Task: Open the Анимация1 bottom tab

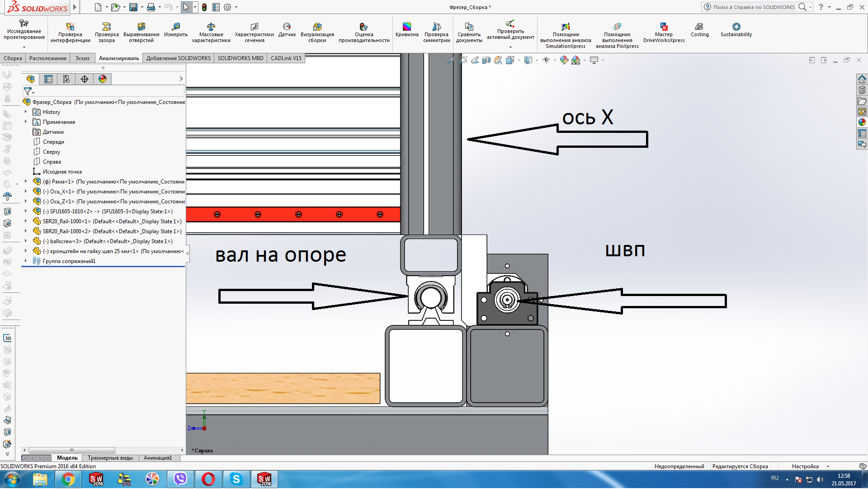Action: (157, 458)
